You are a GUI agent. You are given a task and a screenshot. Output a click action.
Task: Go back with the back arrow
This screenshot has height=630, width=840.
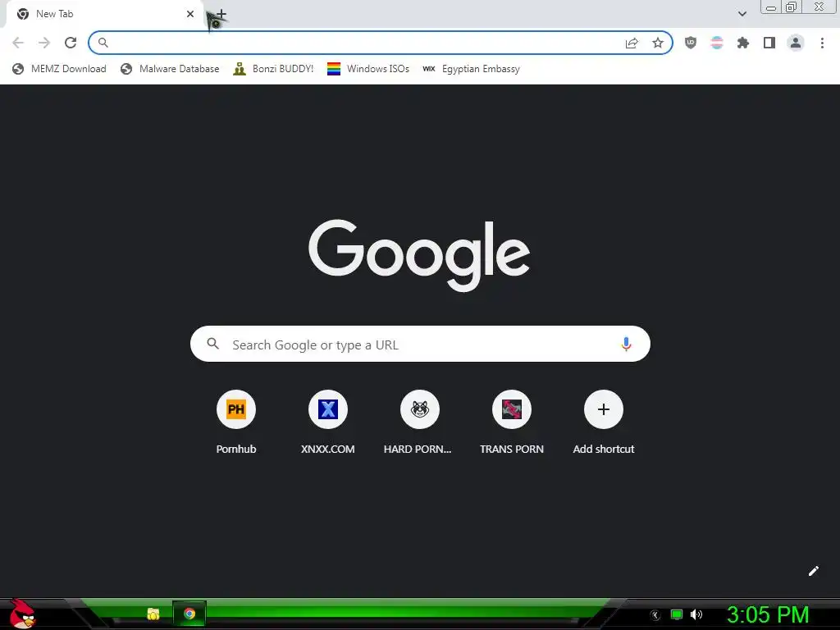tap(18, 43)
